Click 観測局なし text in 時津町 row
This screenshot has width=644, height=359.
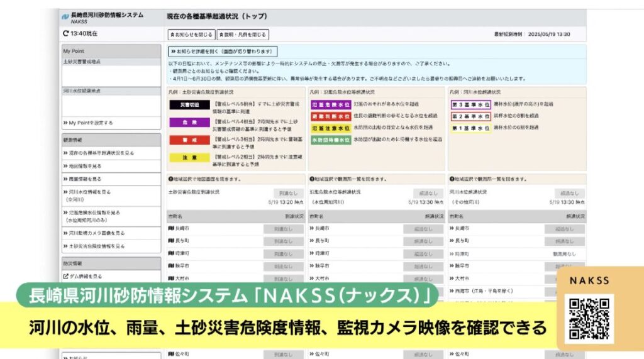pos(564,254)
